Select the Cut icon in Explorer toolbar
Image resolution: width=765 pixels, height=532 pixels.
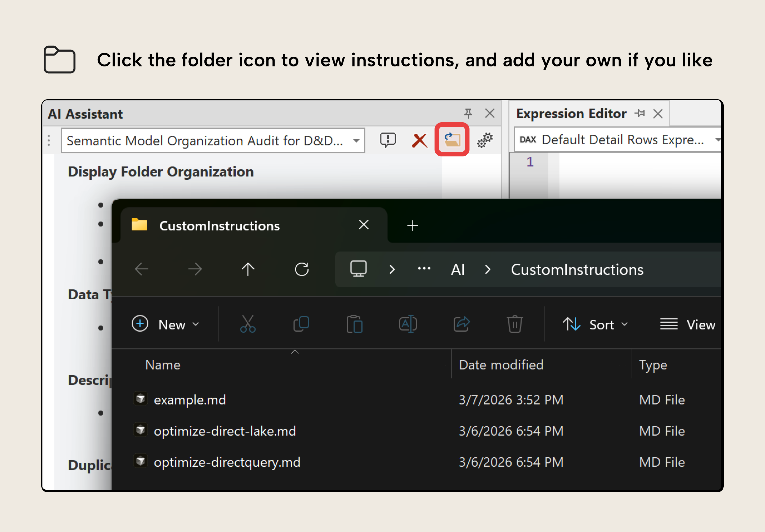pos(248,323)
